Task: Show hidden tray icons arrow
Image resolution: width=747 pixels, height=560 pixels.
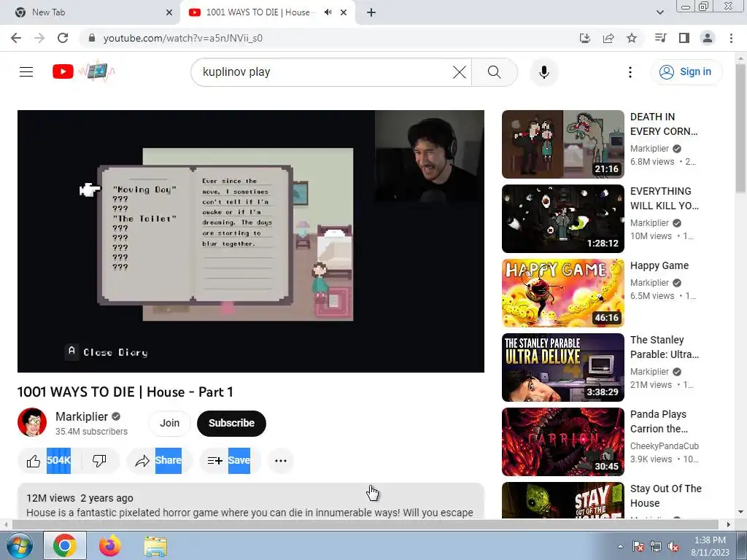Action: point(620,547)
